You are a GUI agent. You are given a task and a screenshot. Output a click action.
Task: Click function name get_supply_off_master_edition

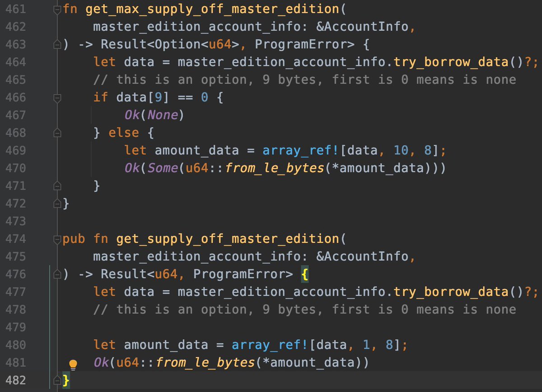point(228,239)
